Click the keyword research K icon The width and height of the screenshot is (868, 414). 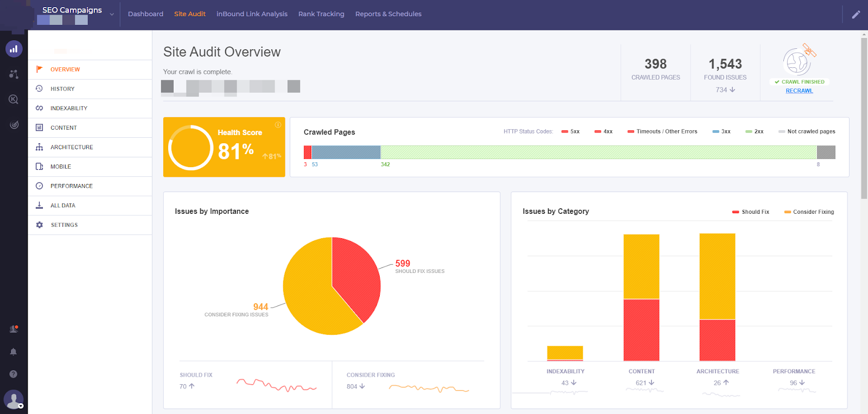coord(14,99)
